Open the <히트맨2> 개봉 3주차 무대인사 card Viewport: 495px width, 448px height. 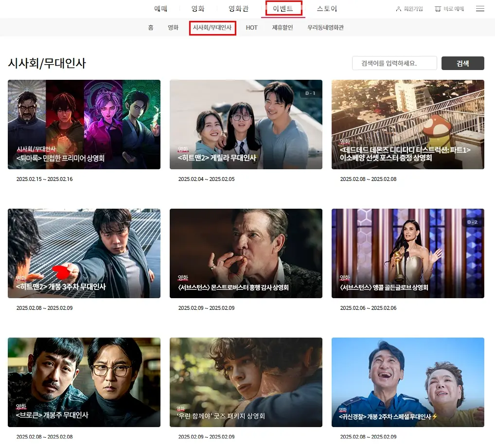point(84,253)
